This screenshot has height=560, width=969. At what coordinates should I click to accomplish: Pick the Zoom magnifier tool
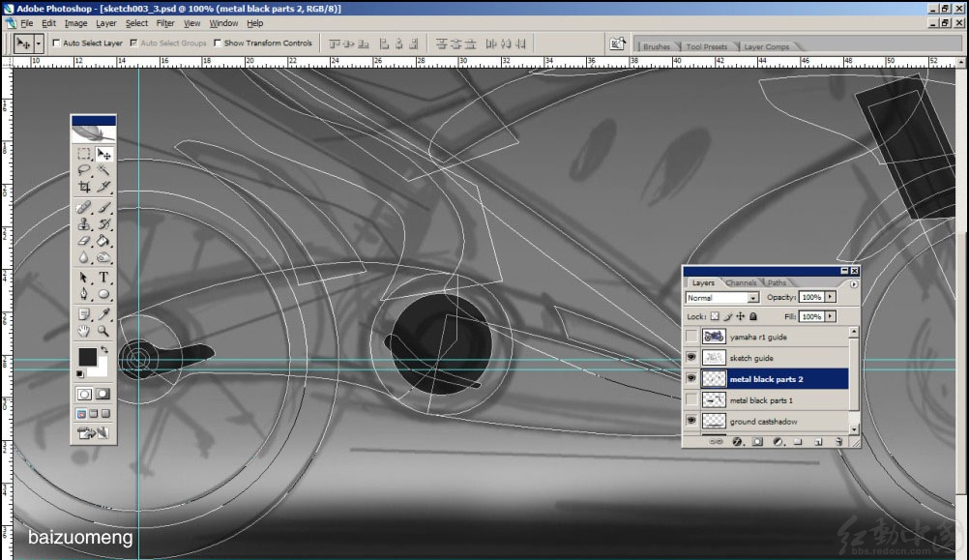click(103, 331)
